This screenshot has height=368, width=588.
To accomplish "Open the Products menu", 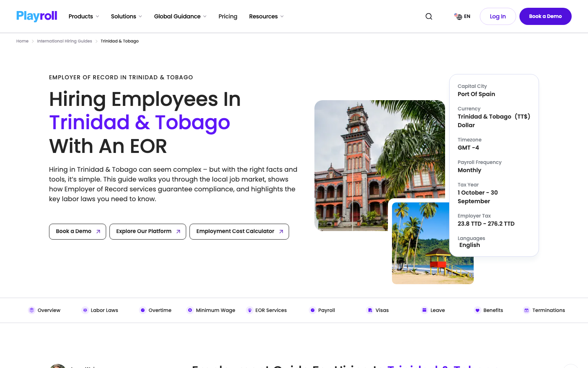I will (84, 16).
